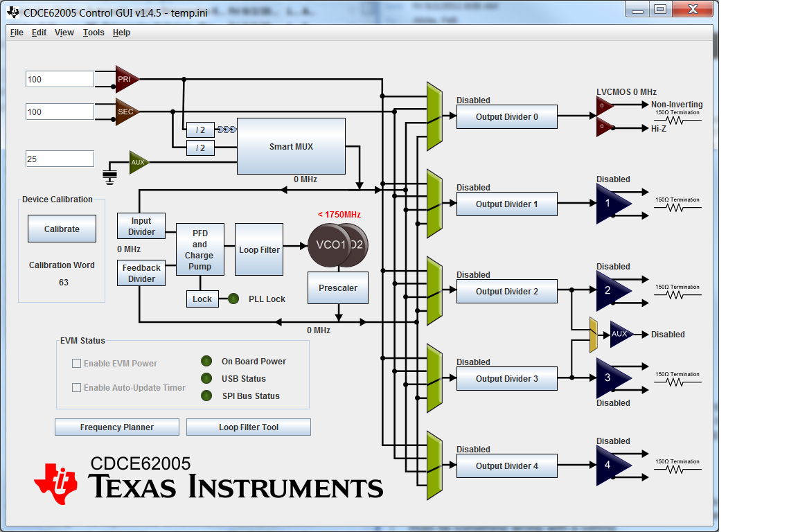This screenshot has height=532, width=798.
Task: Toggle Enable Auto-Update Timer checkbox
Action: [x=76, y=387]
